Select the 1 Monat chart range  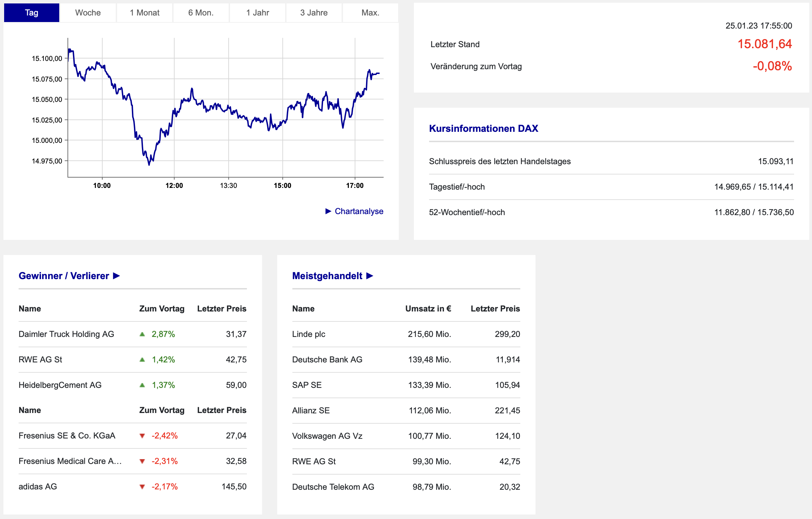(x=145, y=13)
